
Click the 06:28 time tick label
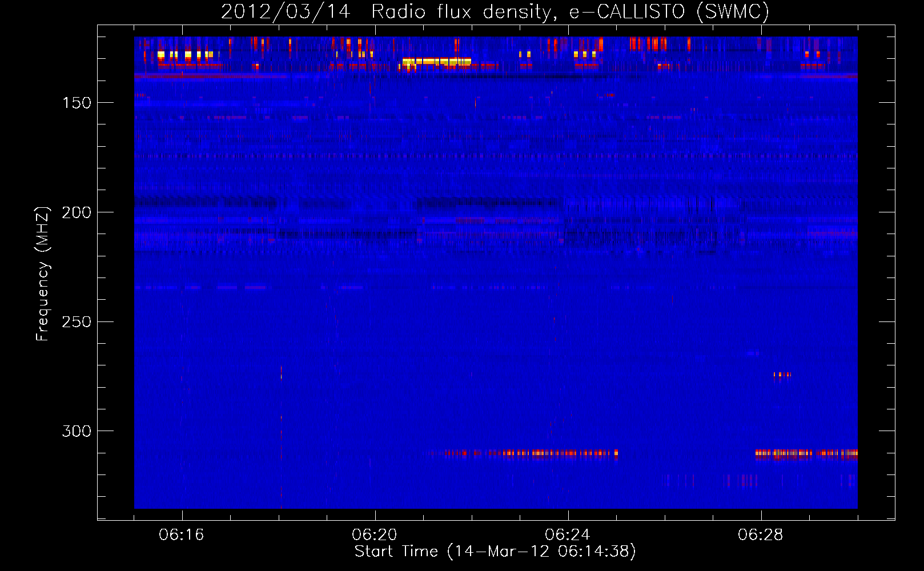tap(761, 535)
